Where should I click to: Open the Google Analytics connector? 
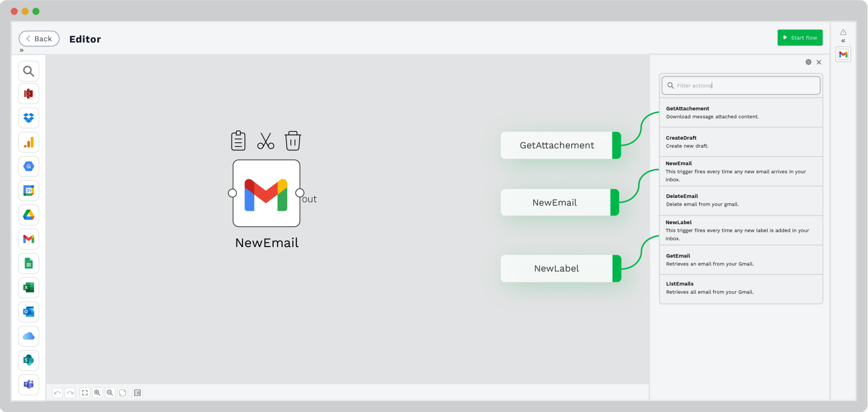click(x=28, y=142)
